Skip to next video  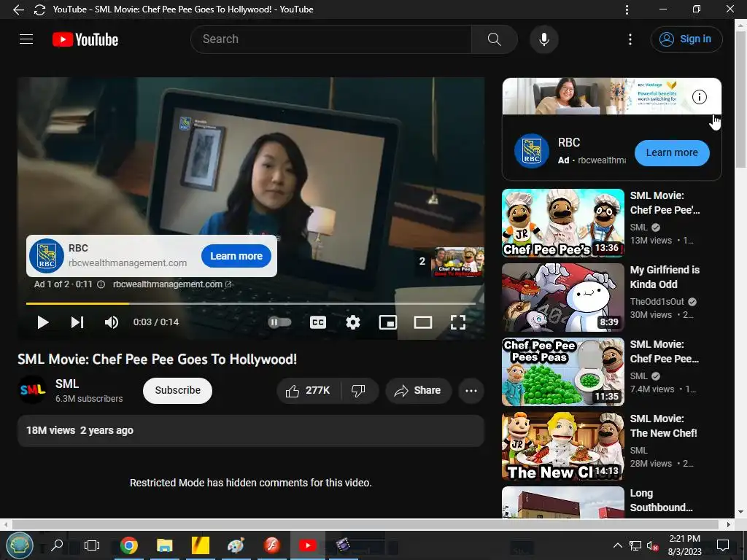[77, 322]
